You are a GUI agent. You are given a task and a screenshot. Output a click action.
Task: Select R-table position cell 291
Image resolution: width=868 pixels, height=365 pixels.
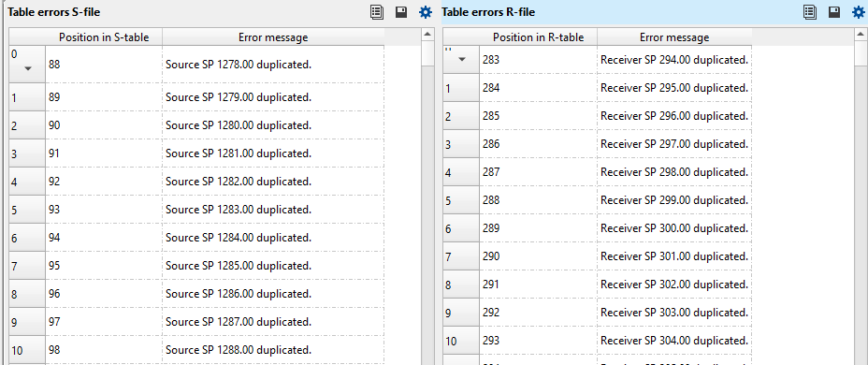(539, 285)
